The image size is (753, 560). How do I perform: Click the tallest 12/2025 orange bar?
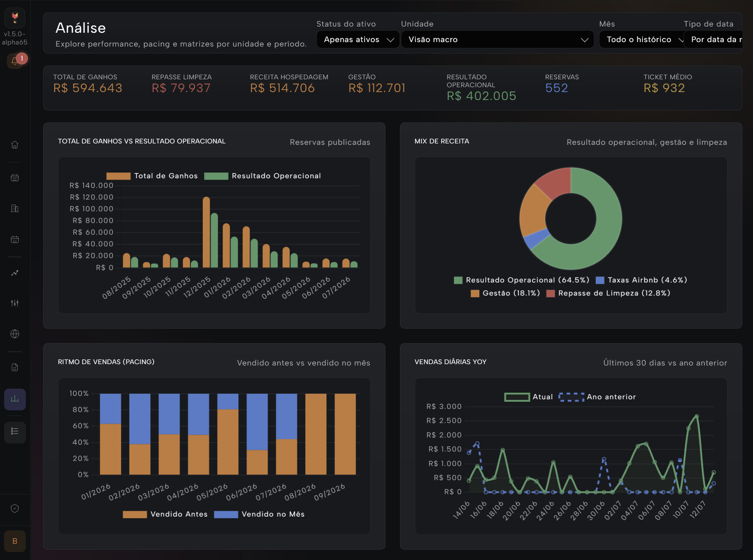tap(206, 232)
